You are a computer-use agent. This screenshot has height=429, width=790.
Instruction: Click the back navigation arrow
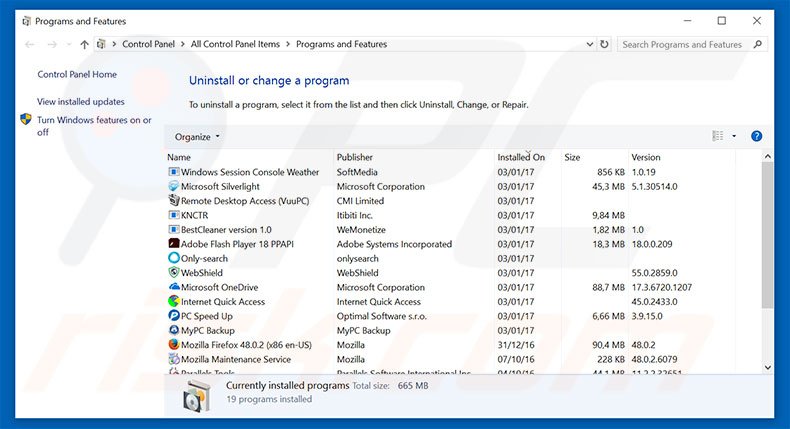point(28,44)
